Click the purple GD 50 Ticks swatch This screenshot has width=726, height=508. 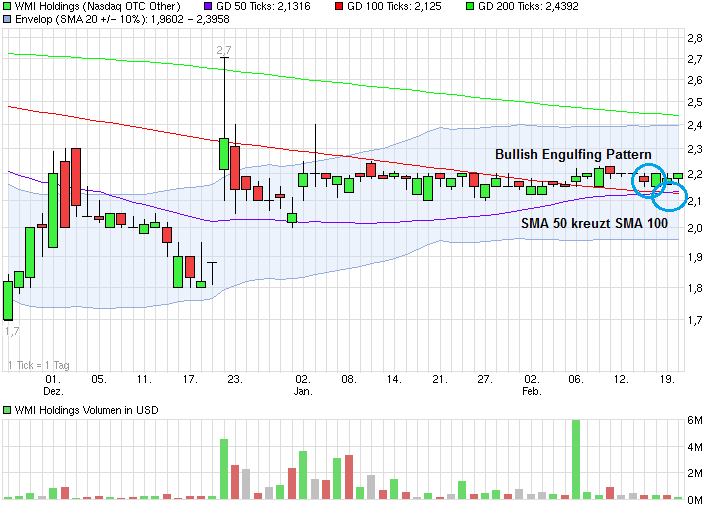coord(208,6)
